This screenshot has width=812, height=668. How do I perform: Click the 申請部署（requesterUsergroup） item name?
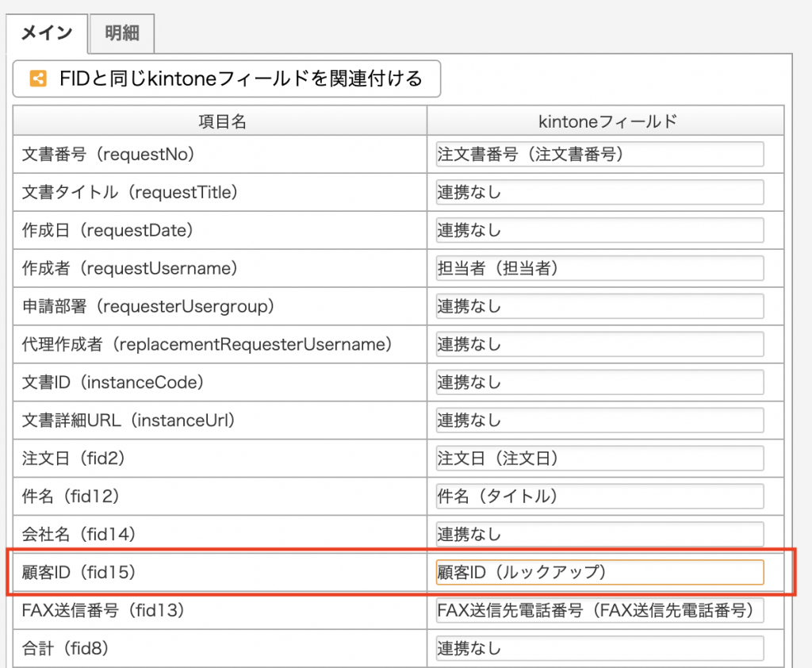[x=148, y=306]
